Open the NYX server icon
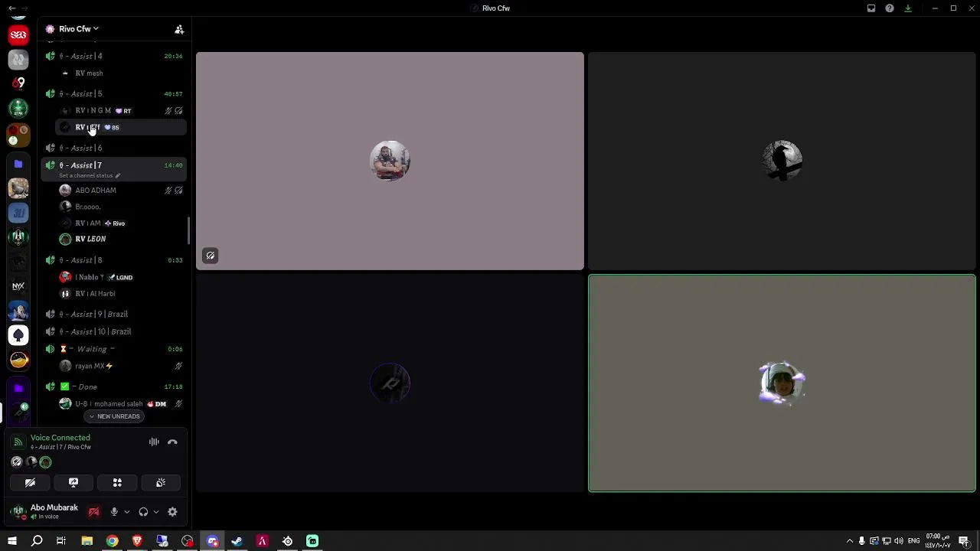Screen dimensions: 980x551 pos(18,286)
